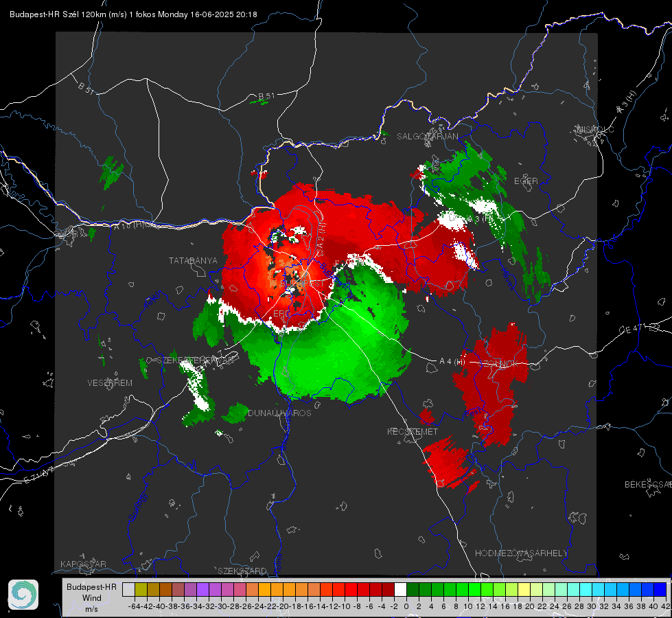The image size is (672, 618).
Task: Click the SZÉKESFEHÉRVÁR city label
Action: pos(197,360)
